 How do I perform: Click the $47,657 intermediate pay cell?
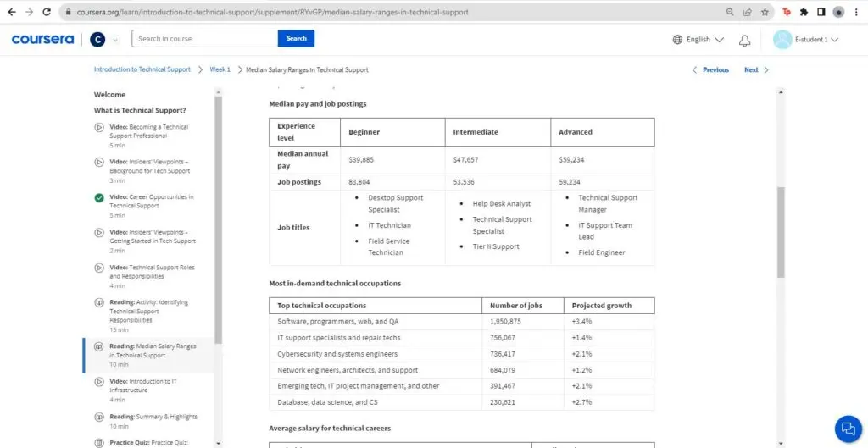[x=498, y=160]
